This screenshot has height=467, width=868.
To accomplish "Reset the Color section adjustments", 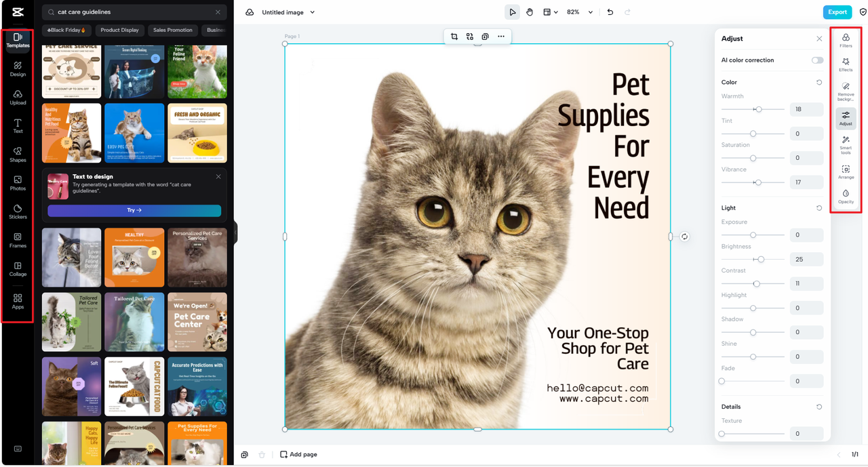I will click(x=819, y=82).
